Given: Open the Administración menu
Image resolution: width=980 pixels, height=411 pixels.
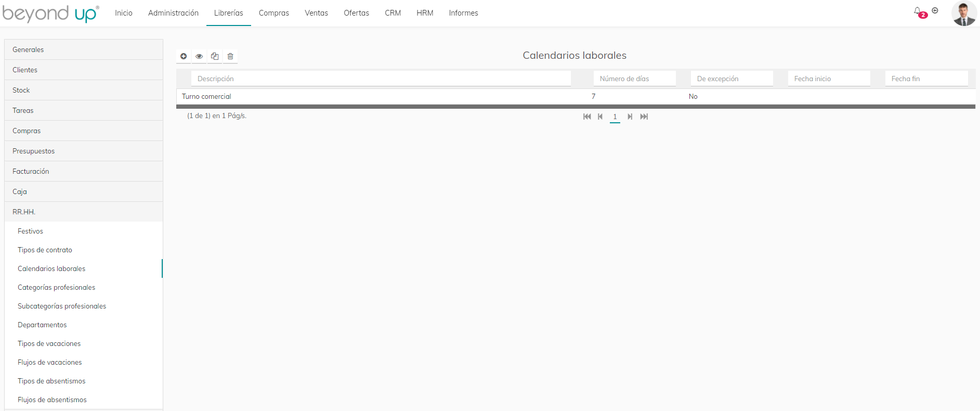Looking at the screenshot, I should [x=173, y=13].
